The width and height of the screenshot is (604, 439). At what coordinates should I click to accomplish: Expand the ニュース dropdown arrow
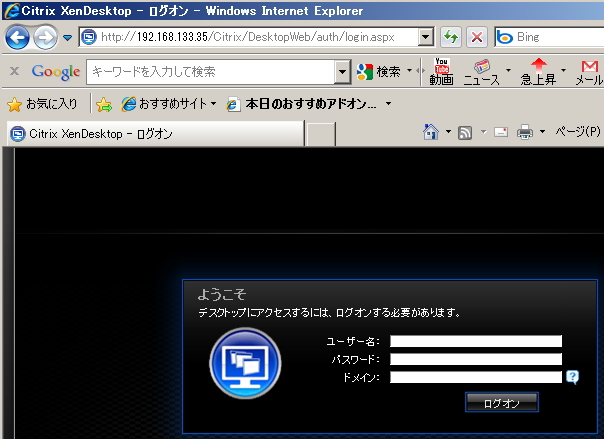point(508,70)
